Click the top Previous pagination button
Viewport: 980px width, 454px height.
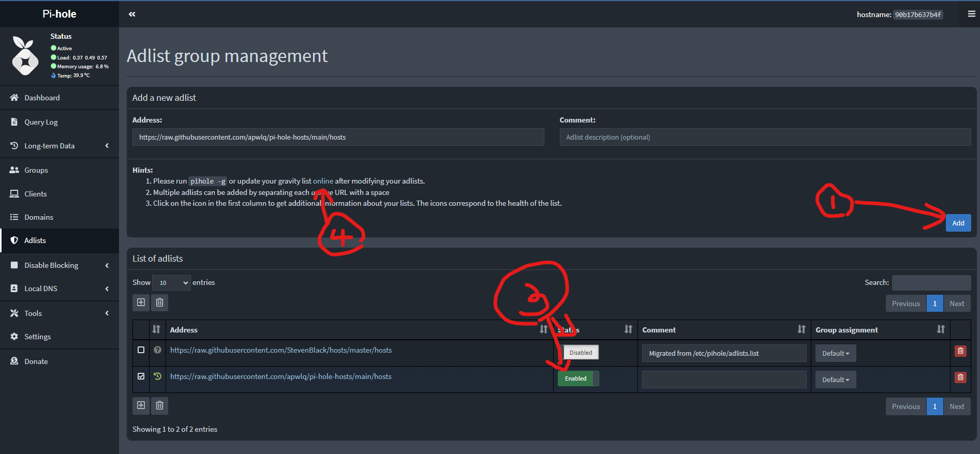click(x=906, y=304)
